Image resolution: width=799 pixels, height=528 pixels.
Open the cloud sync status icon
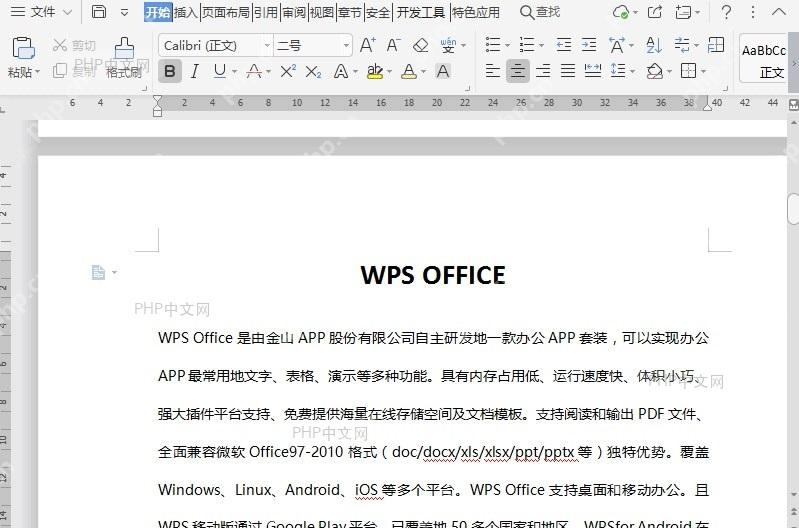click(621, 12)
